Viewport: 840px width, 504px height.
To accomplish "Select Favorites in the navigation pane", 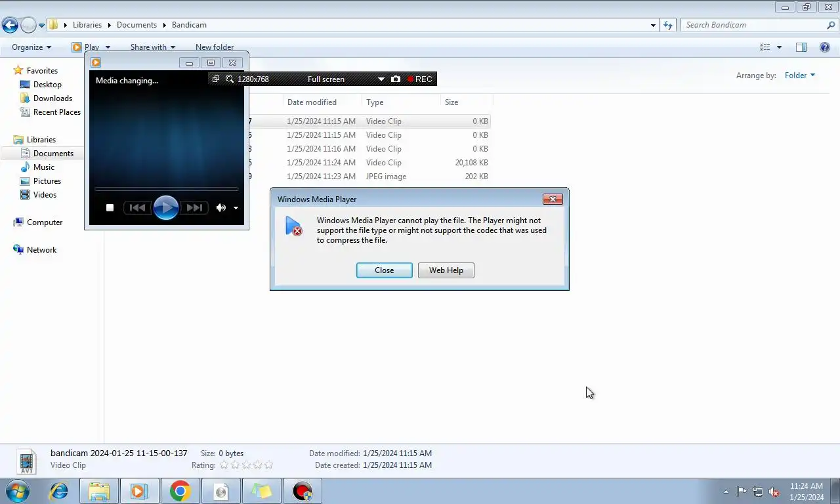I will point(42,71).
